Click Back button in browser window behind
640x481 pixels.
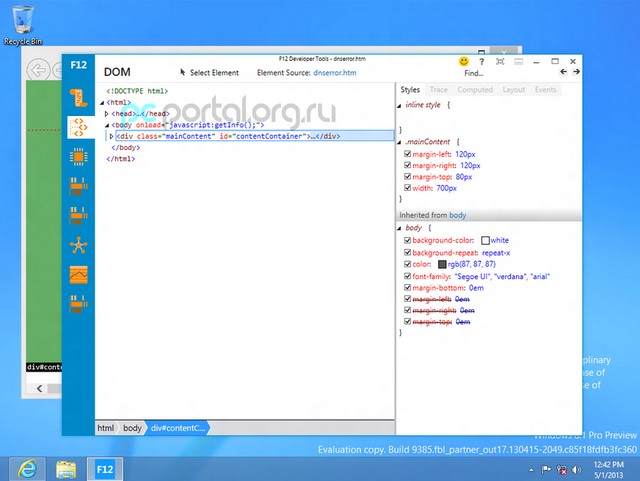(38, 70)
